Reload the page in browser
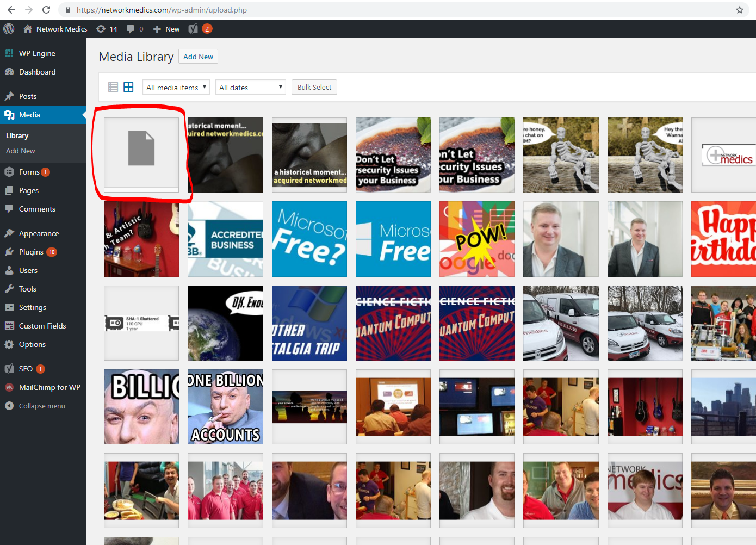This screenshot has width=756, height=545. click(46, 10)
